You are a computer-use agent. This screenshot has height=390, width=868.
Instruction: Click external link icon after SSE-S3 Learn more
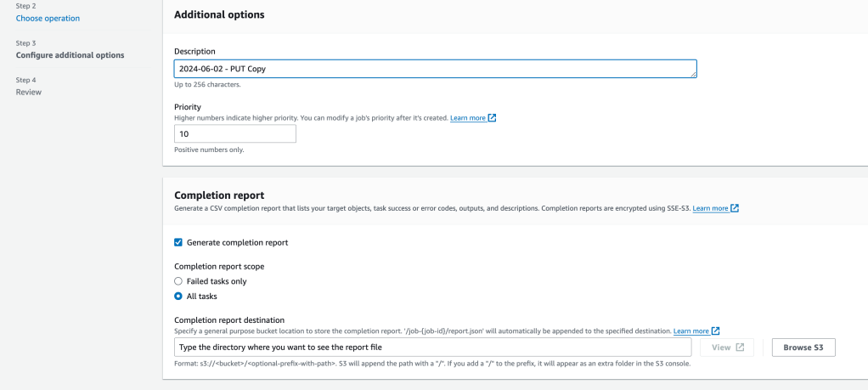tap(735, 208)
